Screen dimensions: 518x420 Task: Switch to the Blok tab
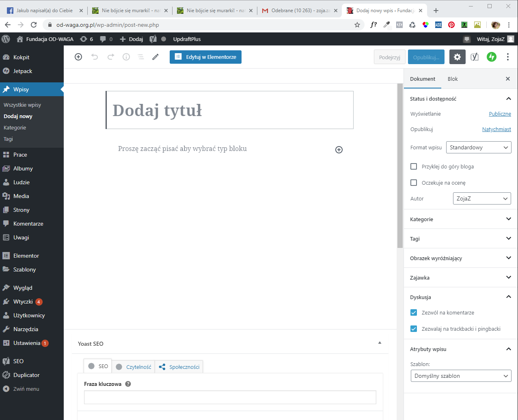(452, 79)
